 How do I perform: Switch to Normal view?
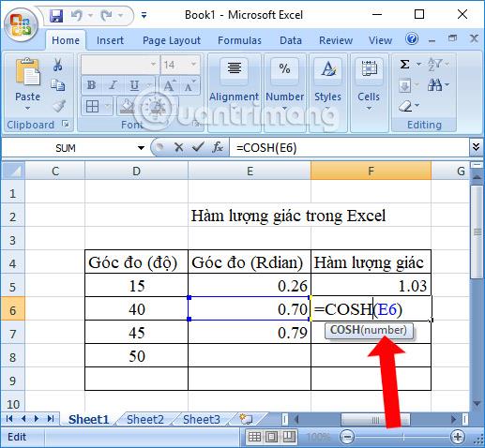click(x=254, y=437)
